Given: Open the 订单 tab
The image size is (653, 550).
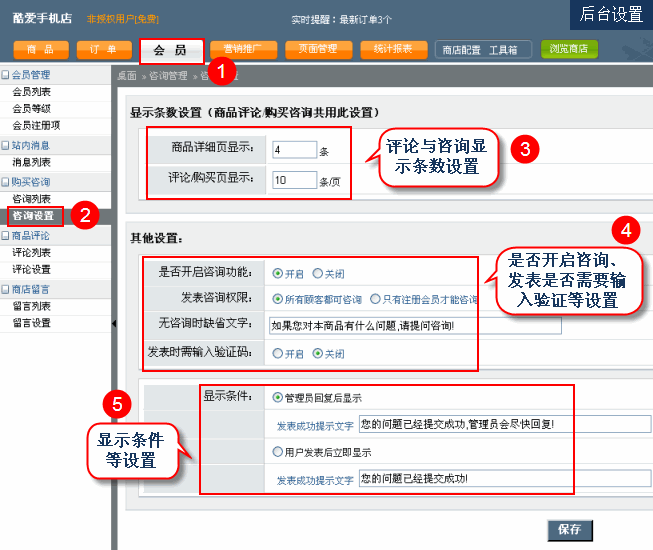Looking at the screenshot, I should coord(104,50).
